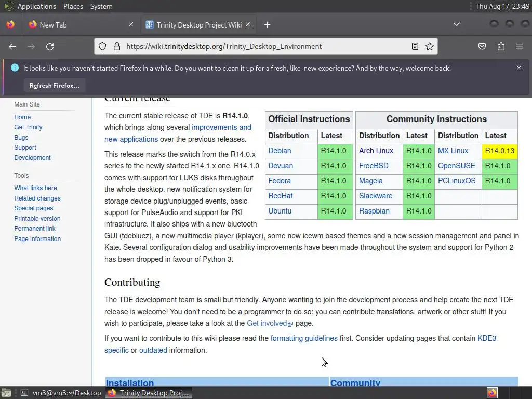This screenshot has width=532, height=399.
Task: Open Special pages link
Action: (34, 208)
